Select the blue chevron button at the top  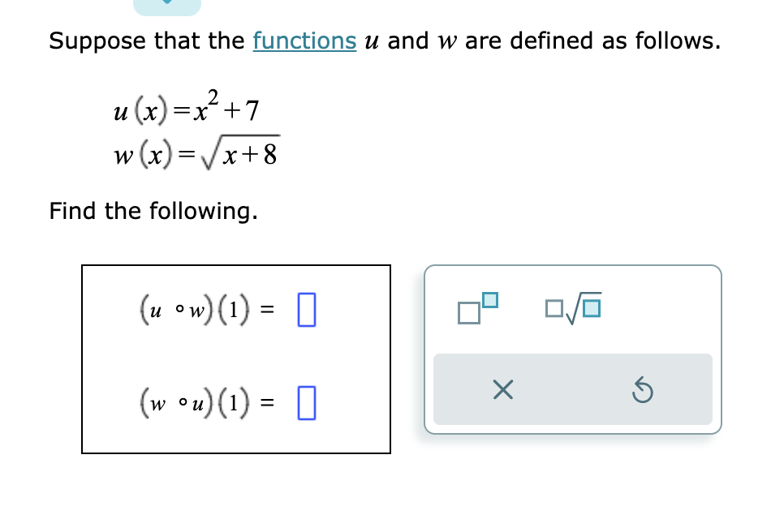[166, 6]
